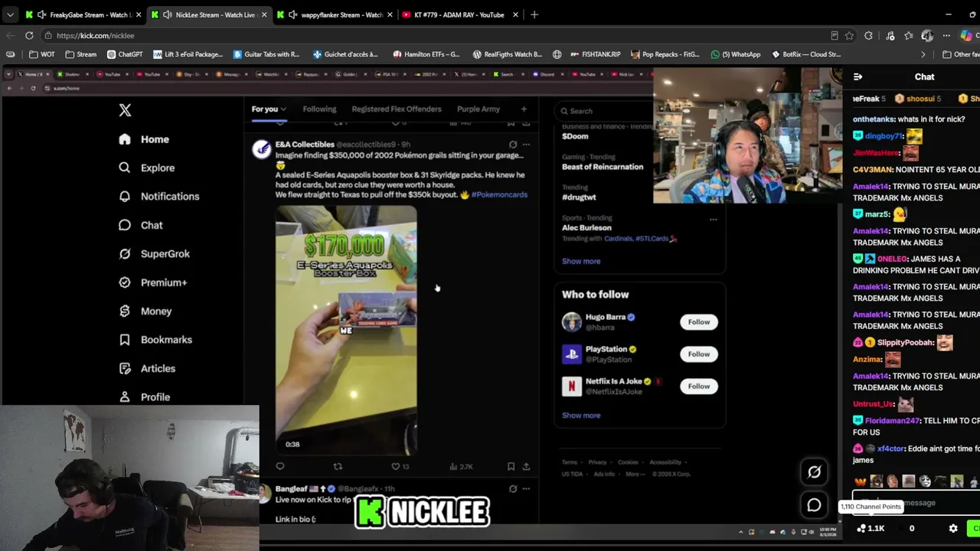The width and height of the screenshot is (980, 551).
Task: Open the browser tab search dropdown
Action: pyautogui.click(x=10, y=15)
